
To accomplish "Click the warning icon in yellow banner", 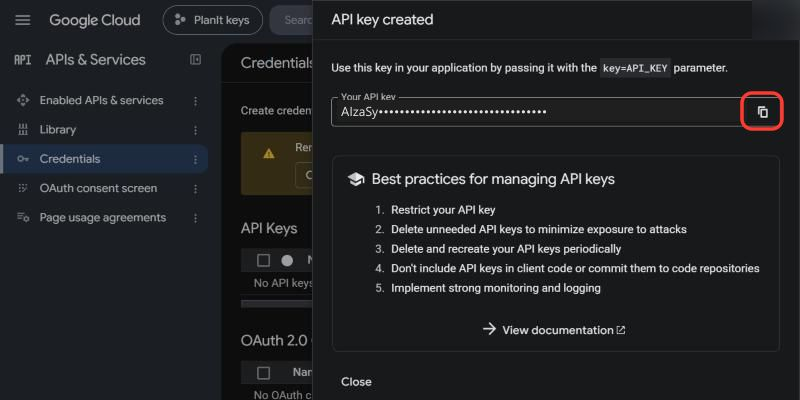I will click(269, 153).
